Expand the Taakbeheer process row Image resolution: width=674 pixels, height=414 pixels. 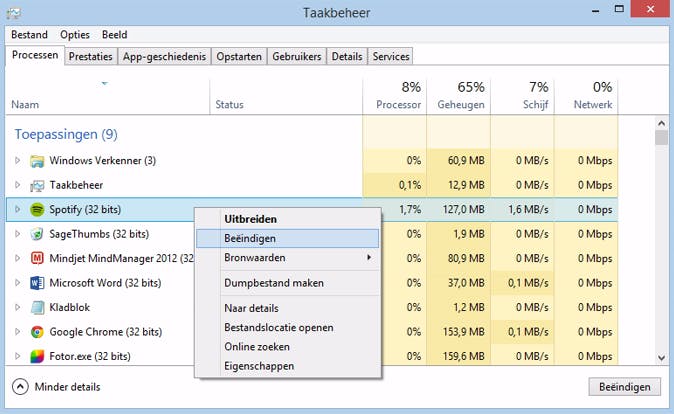17,185
